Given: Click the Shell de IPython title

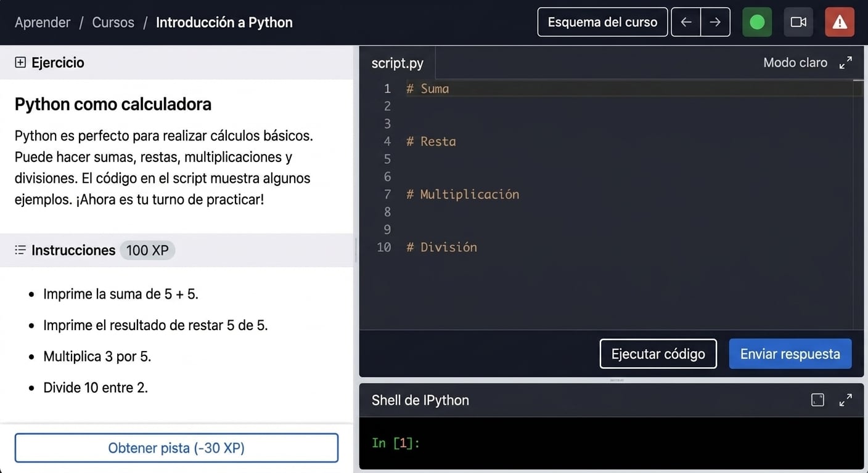Looking at the screenshot, I should pyautogui.click(x=420, y=400).
